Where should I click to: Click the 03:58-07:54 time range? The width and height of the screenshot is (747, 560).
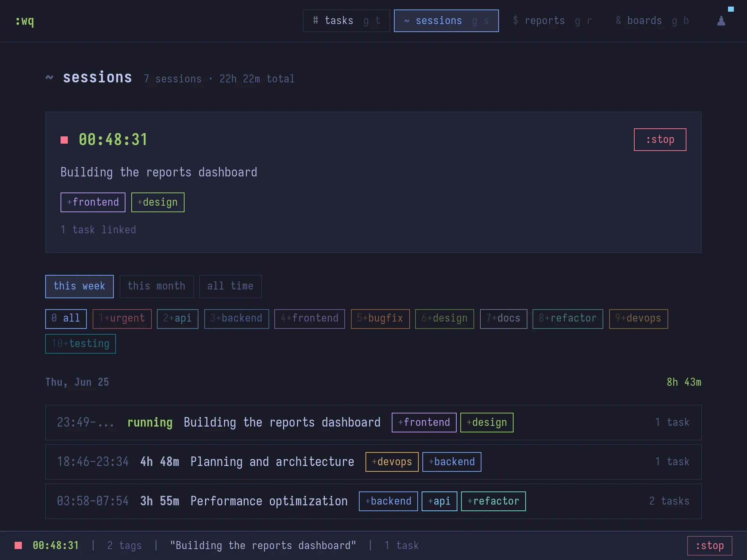[x=93, y=501]
